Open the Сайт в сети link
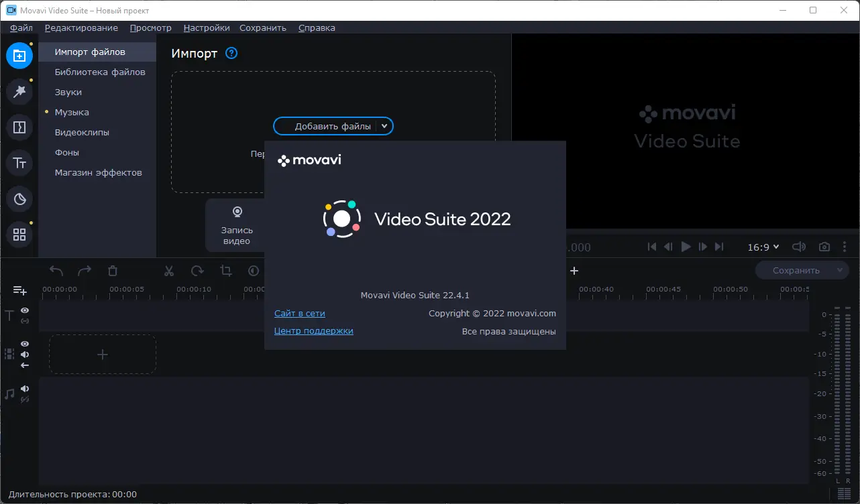This screenshot has width=860, height=504. point(300,313)
